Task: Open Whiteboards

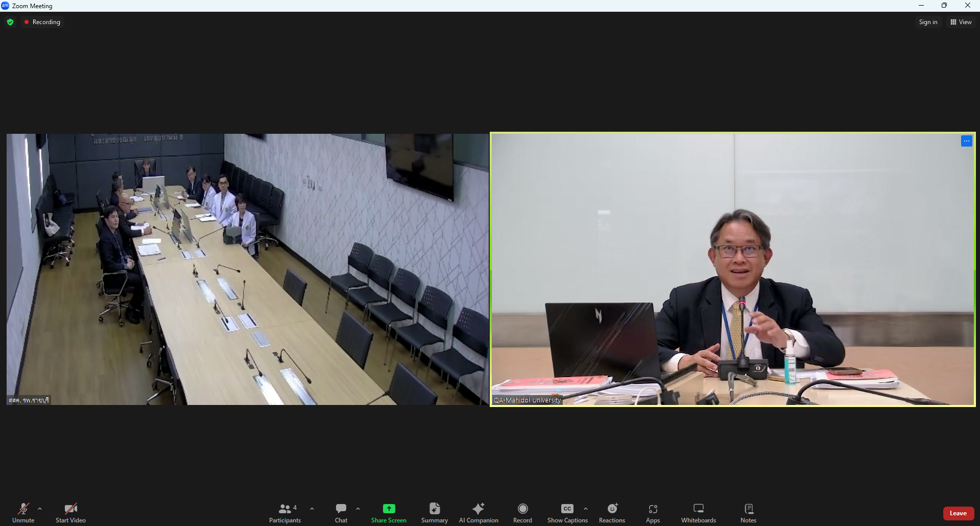Action: (x=698, y=512)
